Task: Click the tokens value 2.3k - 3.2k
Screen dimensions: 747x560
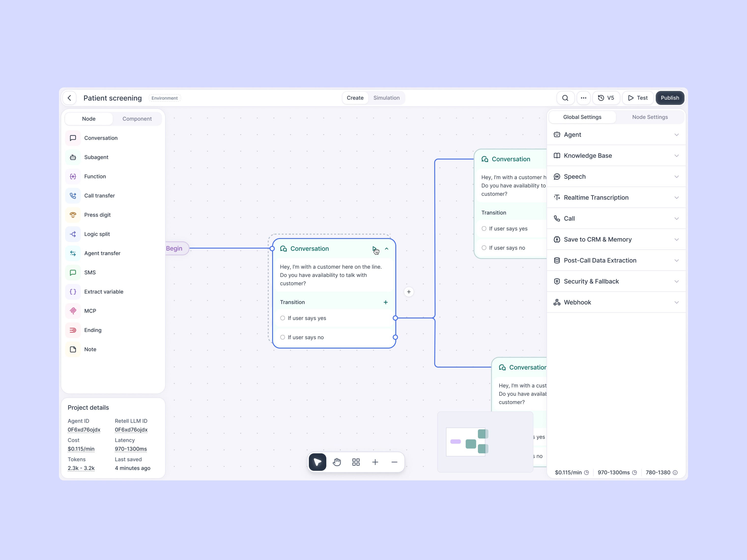Action: click(x=81, y=469)
